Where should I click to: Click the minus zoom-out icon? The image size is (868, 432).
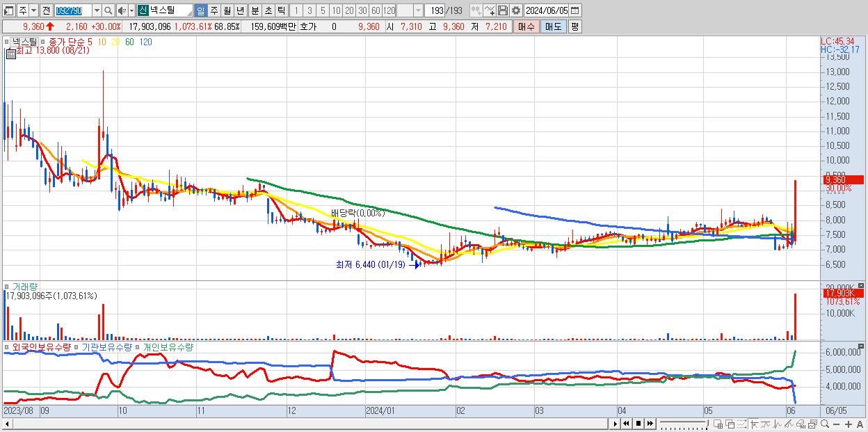pos(837,424)
